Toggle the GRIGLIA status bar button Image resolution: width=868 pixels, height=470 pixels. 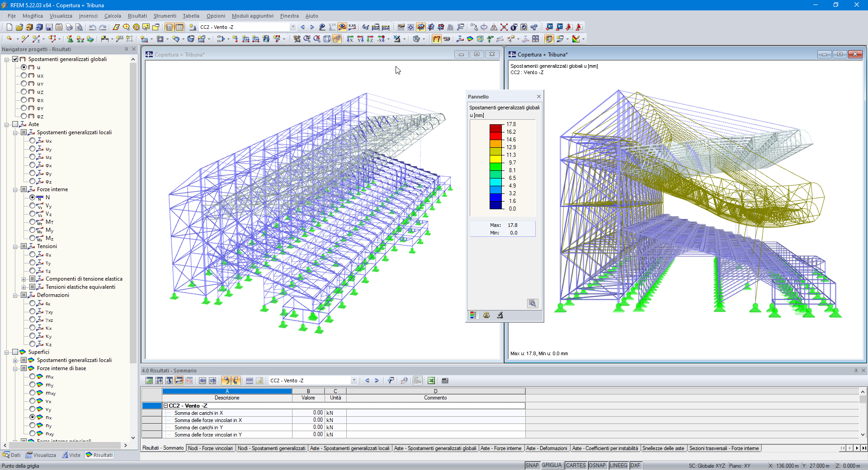pyautogui.click(x=552, y=465)
